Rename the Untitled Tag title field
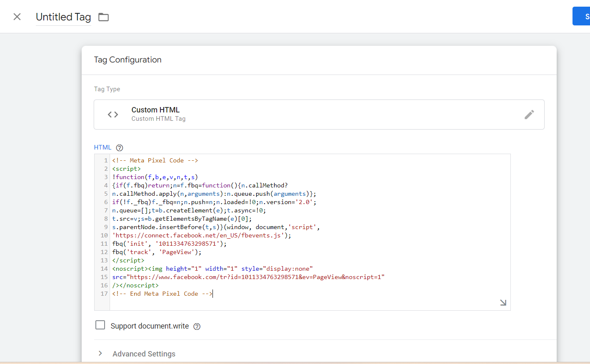 coord(63,17)
